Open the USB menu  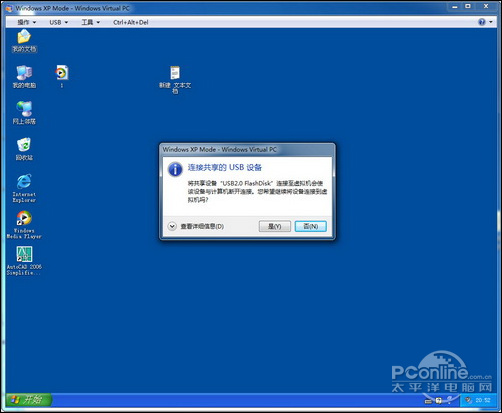(59, 22)
